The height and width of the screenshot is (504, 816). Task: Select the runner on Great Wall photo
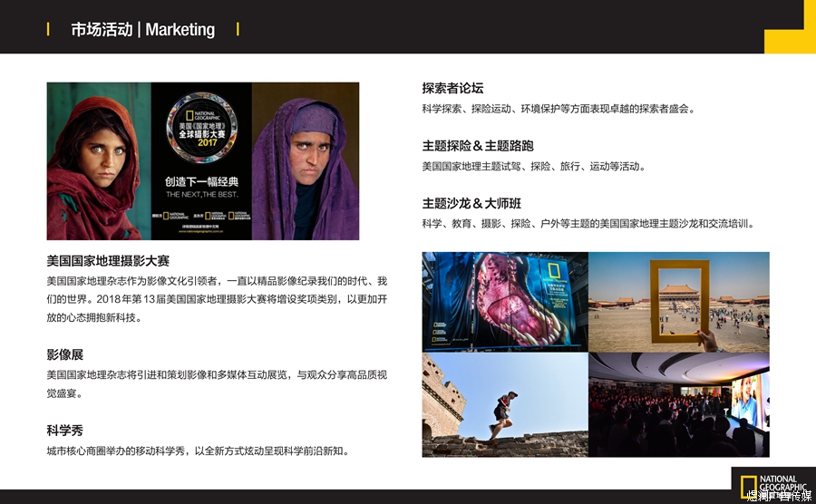click(505, 404)
